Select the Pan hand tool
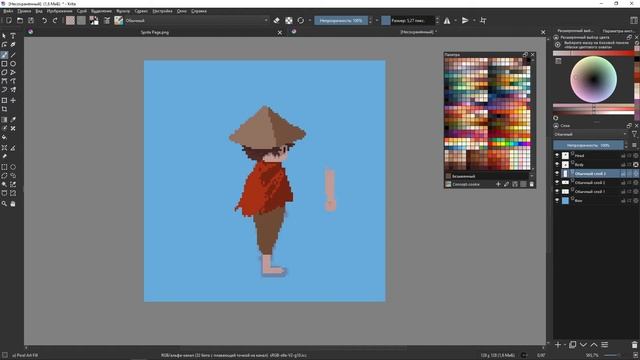640x360 pixels. click(x=13, y=204)
